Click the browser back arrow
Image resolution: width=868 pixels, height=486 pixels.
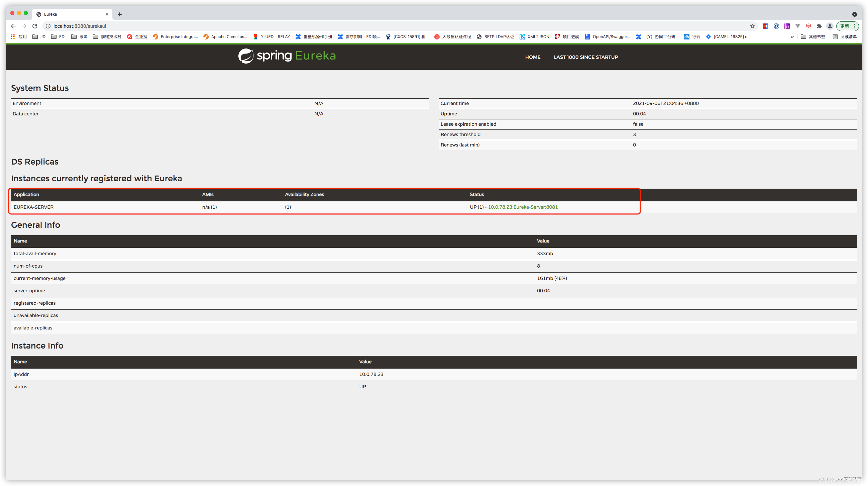(x=13, y=26)
